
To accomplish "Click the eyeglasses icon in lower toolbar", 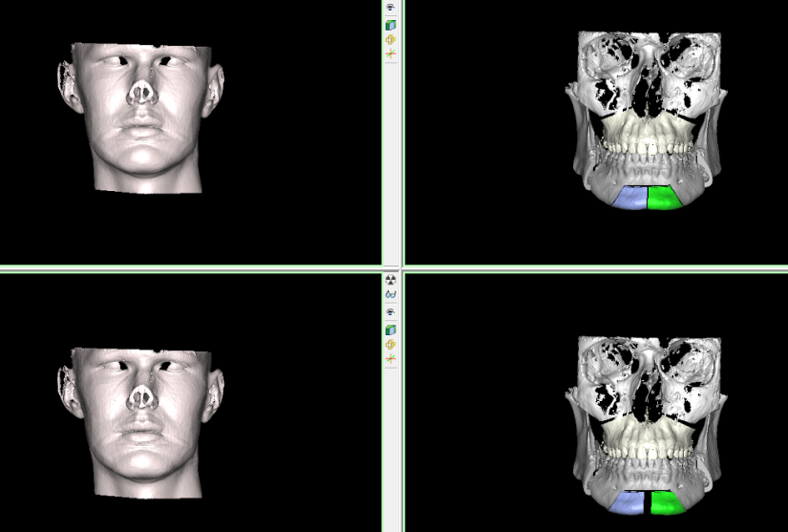I will click(x=391, y=295).
